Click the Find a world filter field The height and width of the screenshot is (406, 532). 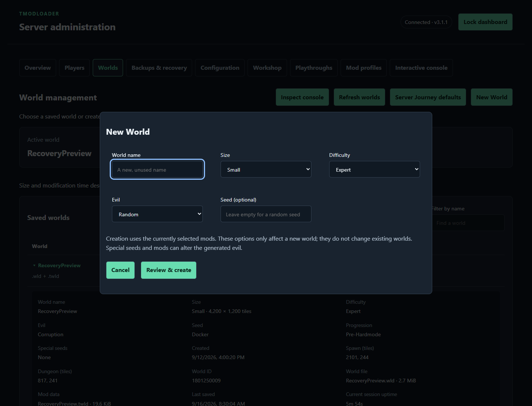click(x=468, y=223)
